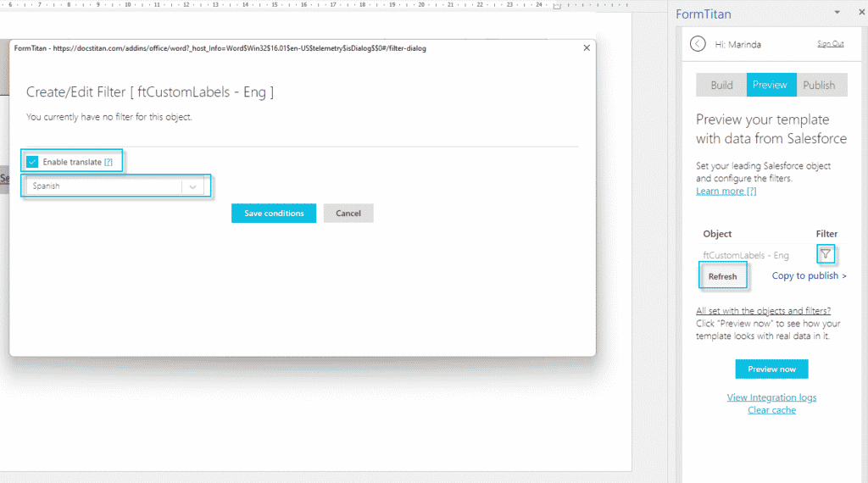Cancel the filter dialog
Image resolution: width=868 pixels, height=483 pixels.
[348, 213]
